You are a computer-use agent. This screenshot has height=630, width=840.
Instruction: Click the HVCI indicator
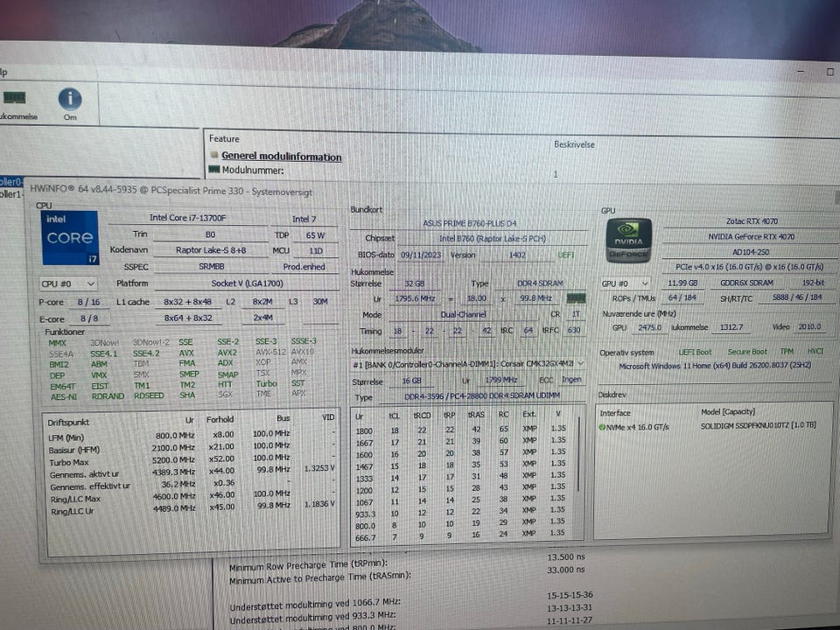815,351
